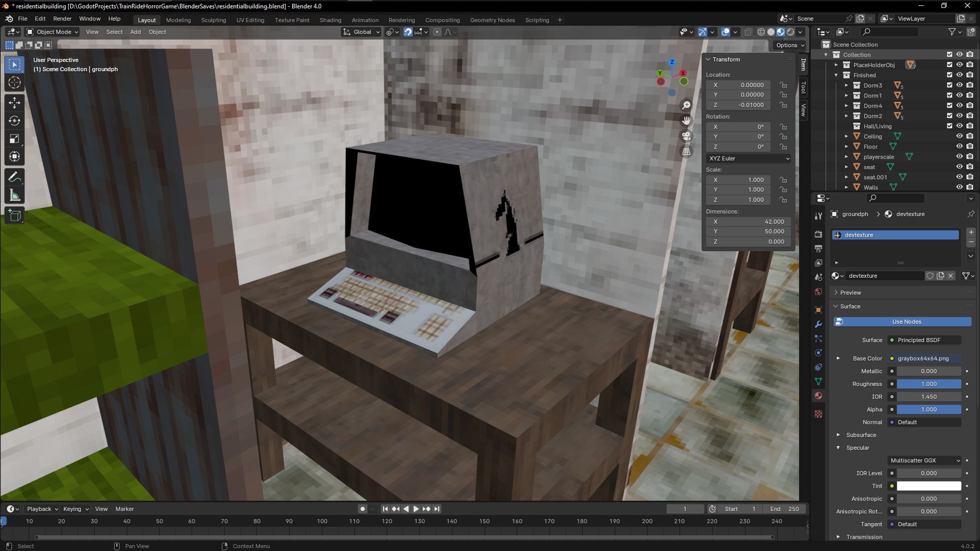This screenshot has width=980, height=551.
Task: Uncheck the Dorm3 collection checkbox
Action: pyautogui.click(x=950, y=85)
